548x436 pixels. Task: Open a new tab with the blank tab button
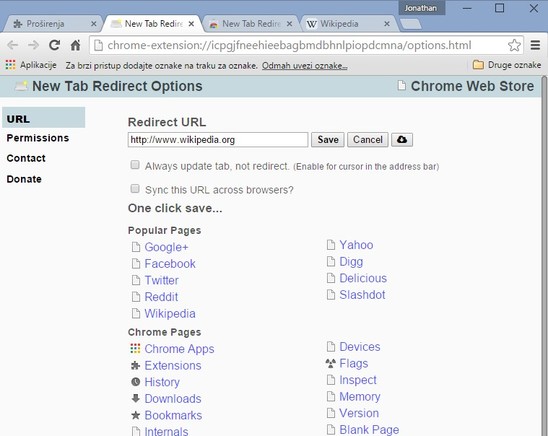[411, 24]
